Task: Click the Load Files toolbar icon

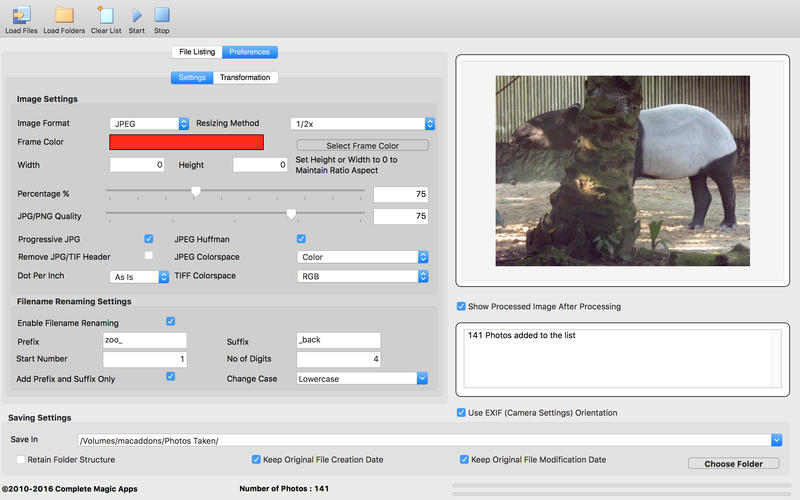Action: [x=20, y=15]
